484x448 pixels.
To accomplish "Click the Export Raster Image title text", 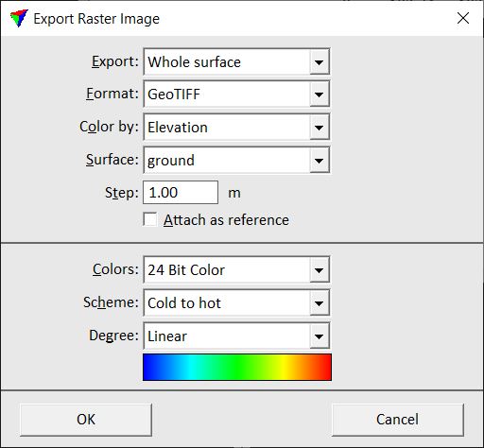I will [96, 19].
